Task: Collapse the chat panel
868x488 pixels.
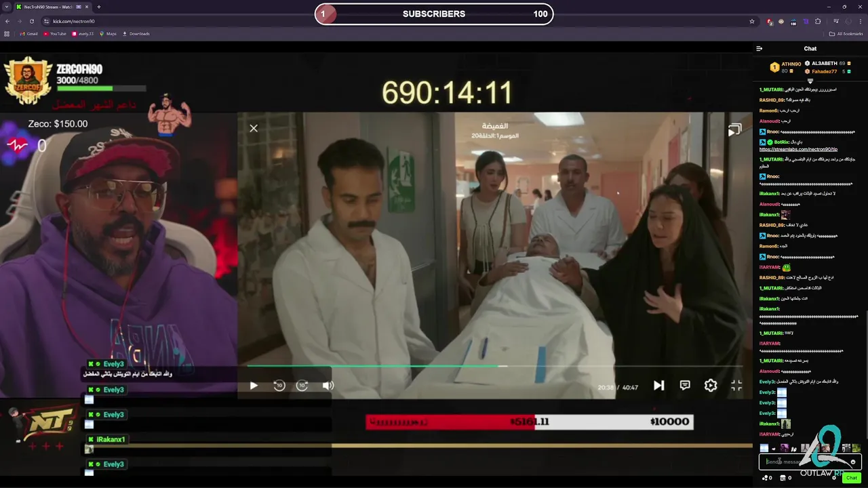Action: point(759,49)
